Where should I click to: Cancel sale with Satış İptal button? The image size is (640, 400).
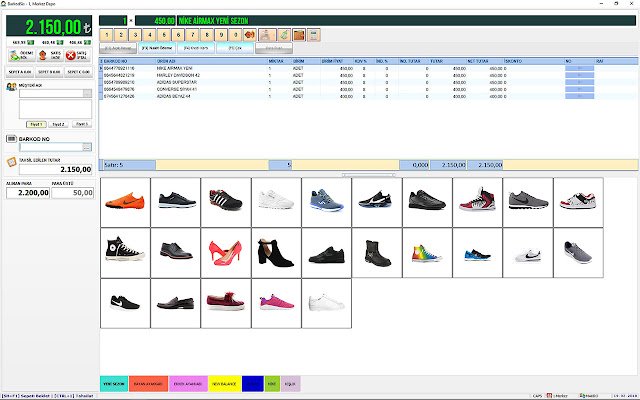pos(78,55)
